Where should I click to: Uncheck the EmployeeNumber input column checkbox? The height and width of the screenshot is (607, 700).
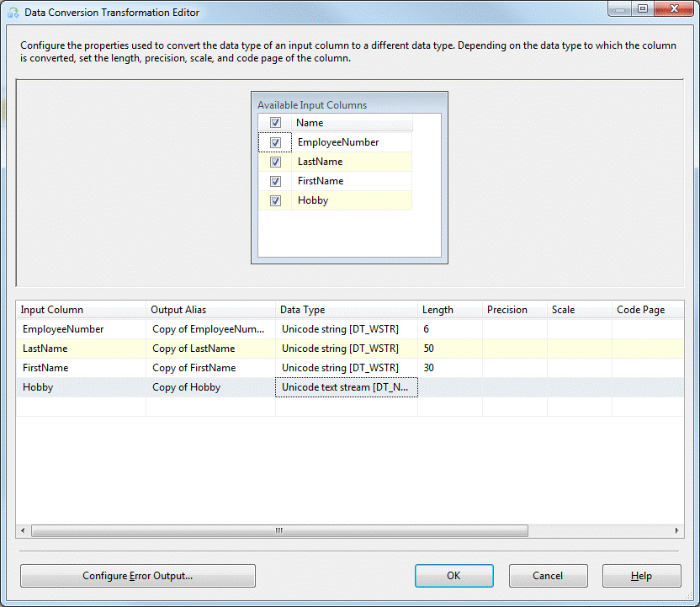pyautogui.click(x=275, y=142)
